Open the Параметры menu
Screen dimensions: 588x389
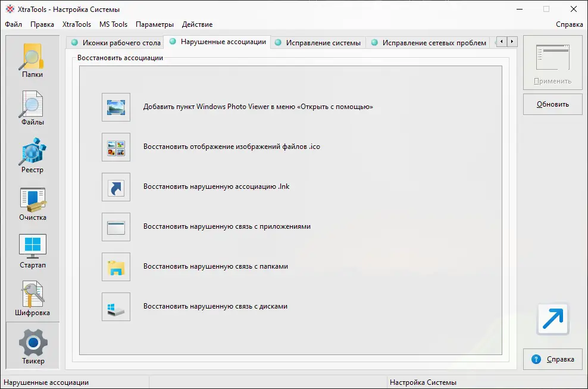point(155,24)
